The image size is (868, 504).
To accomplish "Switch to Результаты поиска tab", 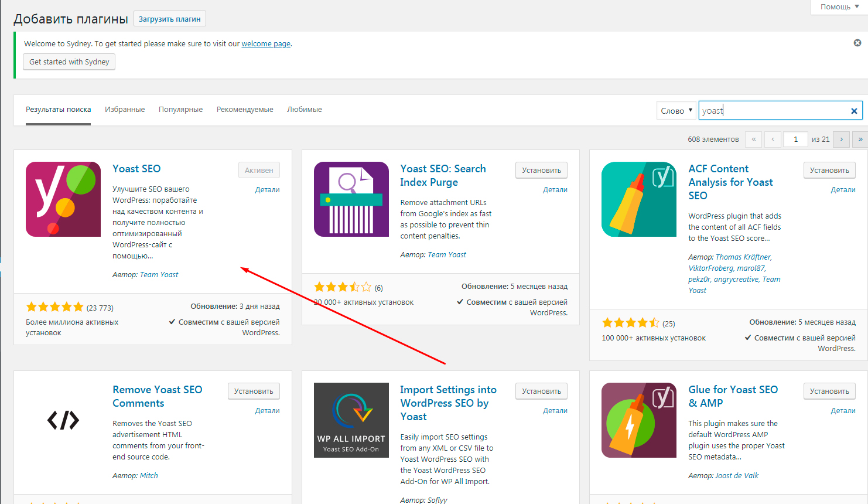I will 58,110.
